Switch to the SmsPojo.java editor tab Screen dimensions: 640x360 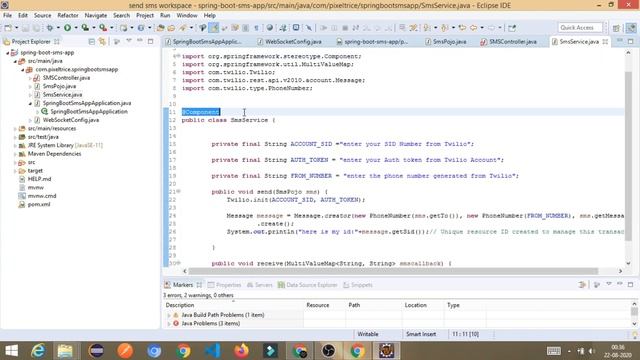click(445, 42)
